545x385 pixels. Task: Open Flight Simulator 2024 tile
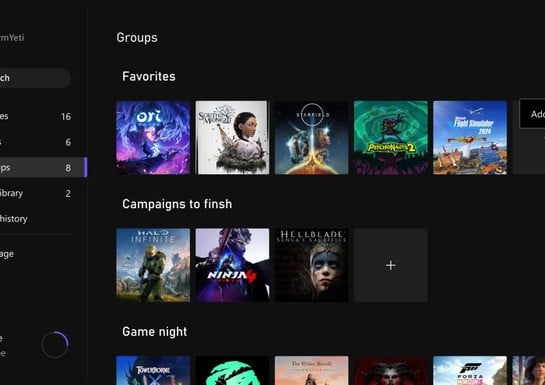tap(470, 138)
